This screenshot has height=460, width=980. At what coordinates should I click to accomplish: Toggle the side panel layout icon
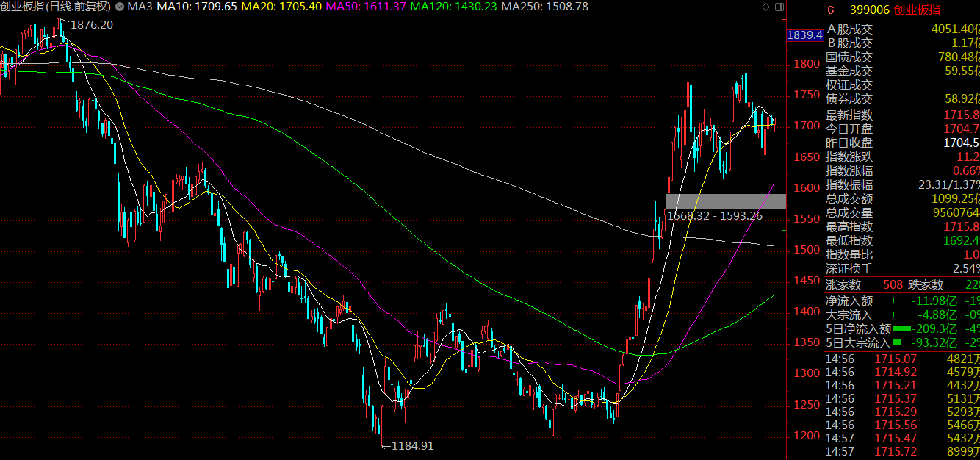pos(779,7)
